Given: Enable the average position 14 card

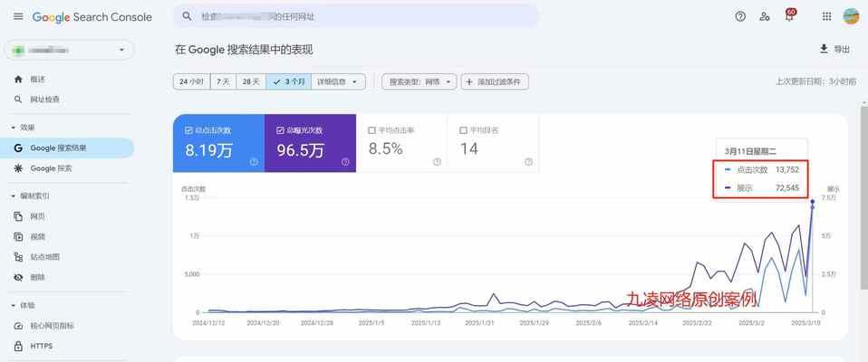Looking at the screenshot, I should point(493,143).
